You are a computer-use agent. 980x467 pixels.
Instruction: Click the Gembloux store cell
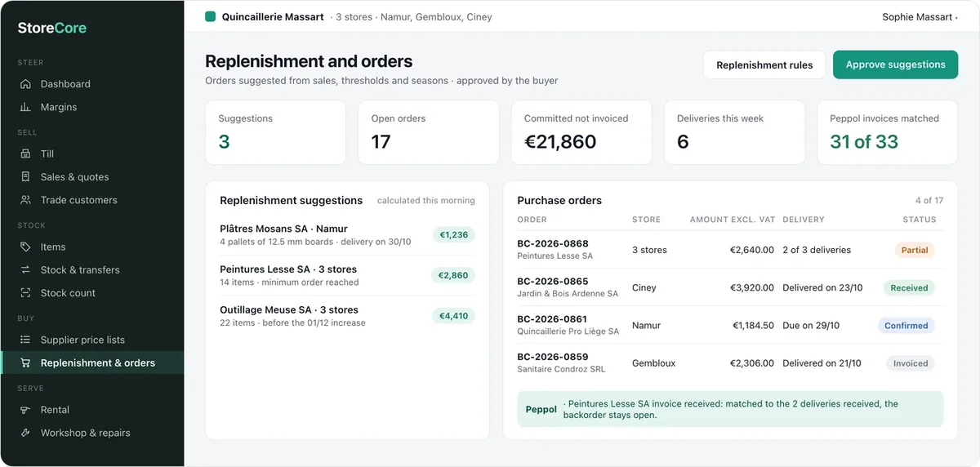click(653, 363)
